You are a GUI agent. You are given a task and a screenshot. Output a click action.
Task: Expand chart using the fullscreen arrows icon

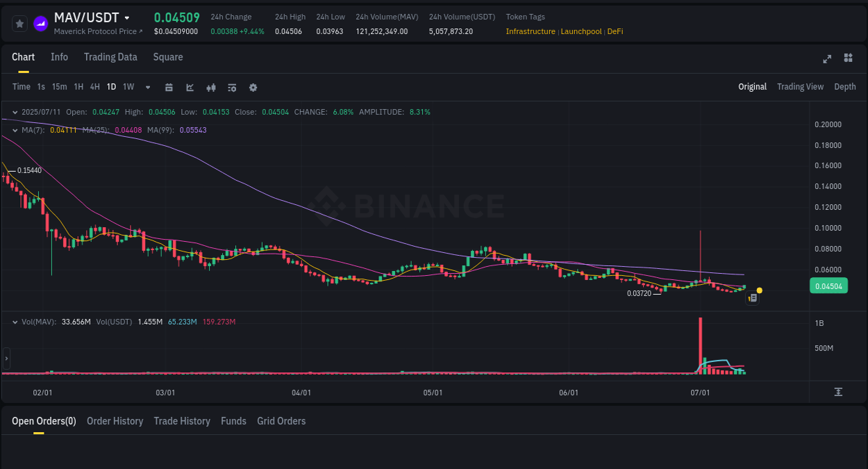826,59
